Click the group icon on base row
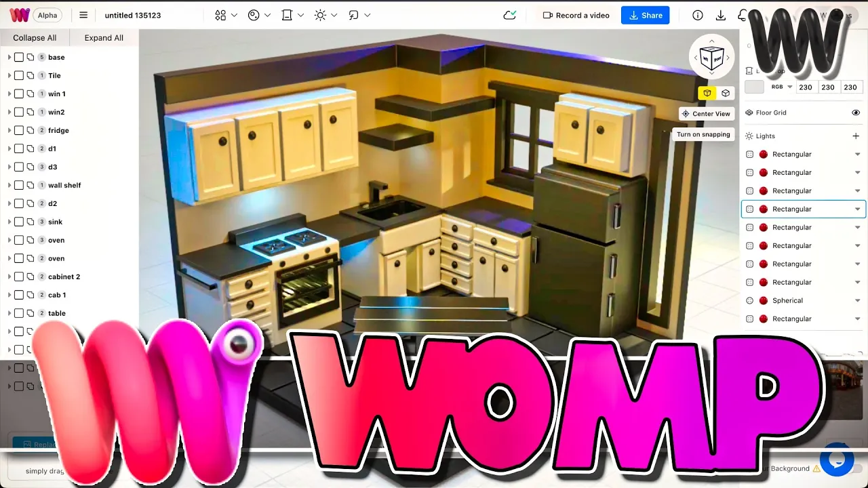868x488 pixels. coord(31,57)
